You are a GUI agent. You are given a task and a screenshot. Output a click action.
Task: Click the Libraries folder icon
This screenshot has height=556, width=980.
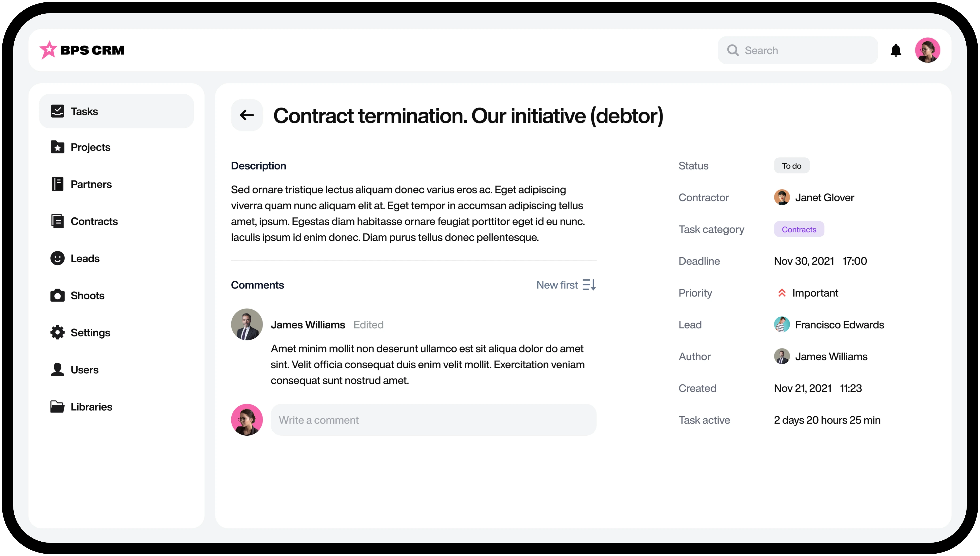pos(57,406)
